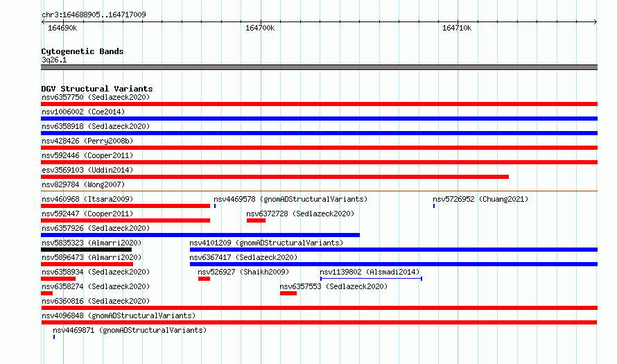Open nsv829784 (Wong2007) label

point(83,184)
